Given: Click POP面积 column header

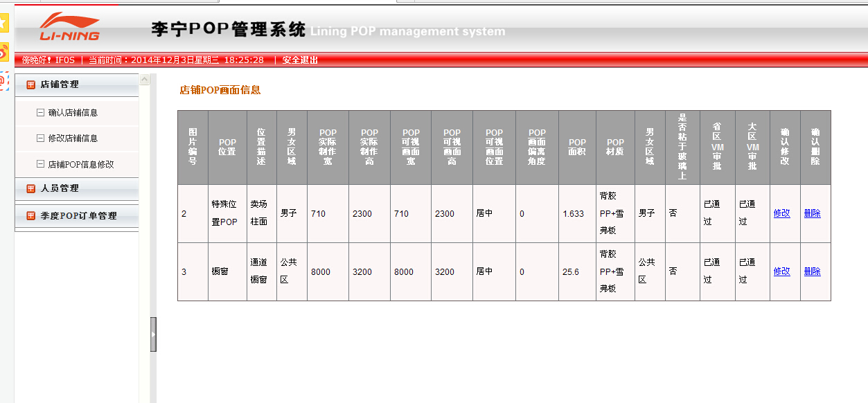Looking at the screenshot, I should coord(577,147).
